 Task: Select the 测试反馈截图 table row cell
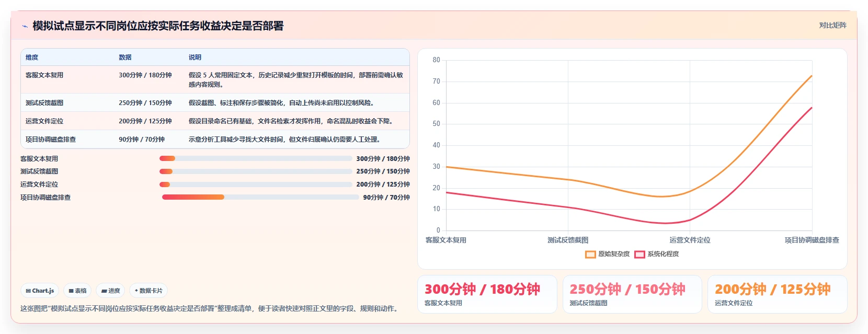point(44,103)
